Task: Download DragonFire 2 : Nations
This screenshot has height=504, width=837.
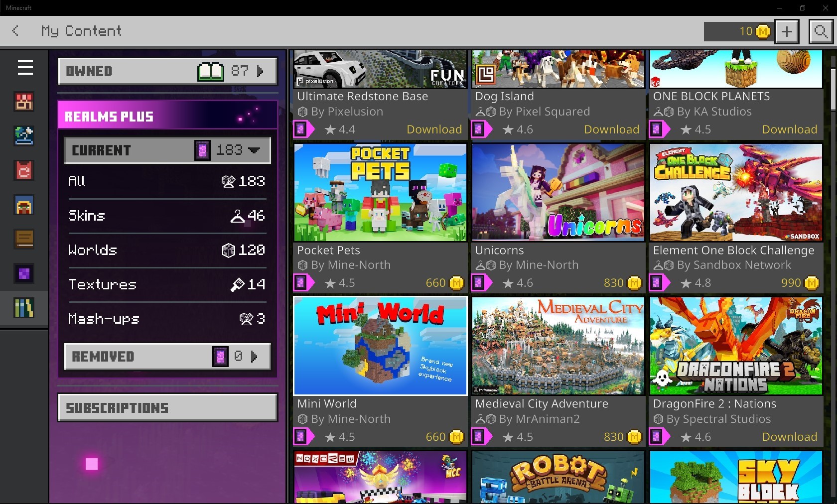Action: (x=790, y=437)
